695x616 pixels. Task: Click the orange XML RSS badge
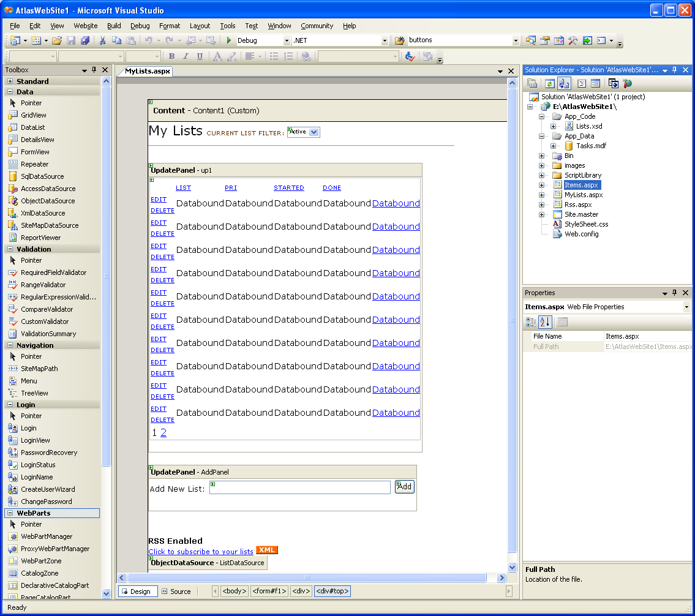[267, 550]
